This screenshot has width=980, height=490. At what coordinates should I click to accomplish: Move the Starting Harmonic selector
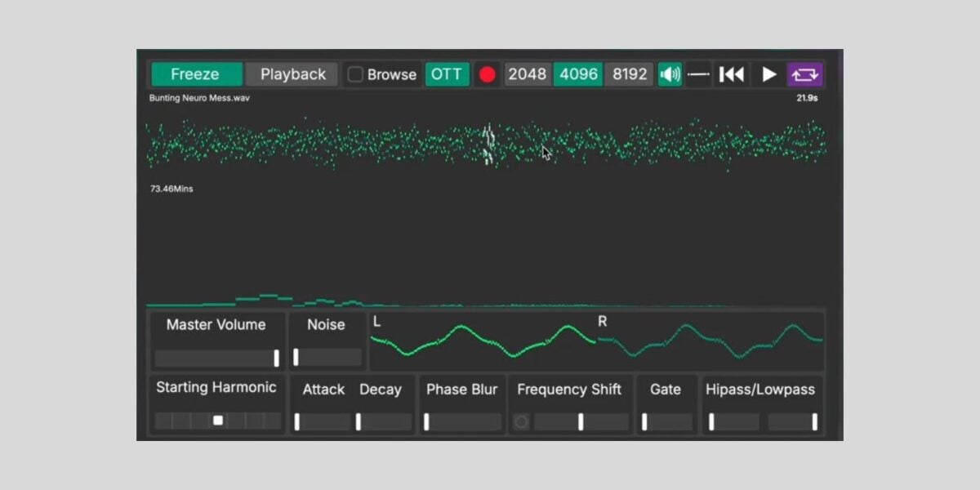tap(216, 420)
